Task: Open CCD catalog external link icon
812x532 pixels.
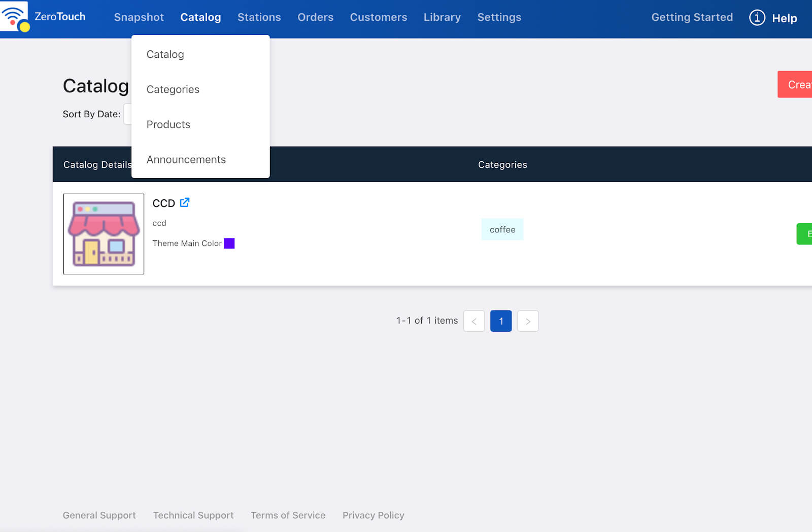Action: click(185, 202)
